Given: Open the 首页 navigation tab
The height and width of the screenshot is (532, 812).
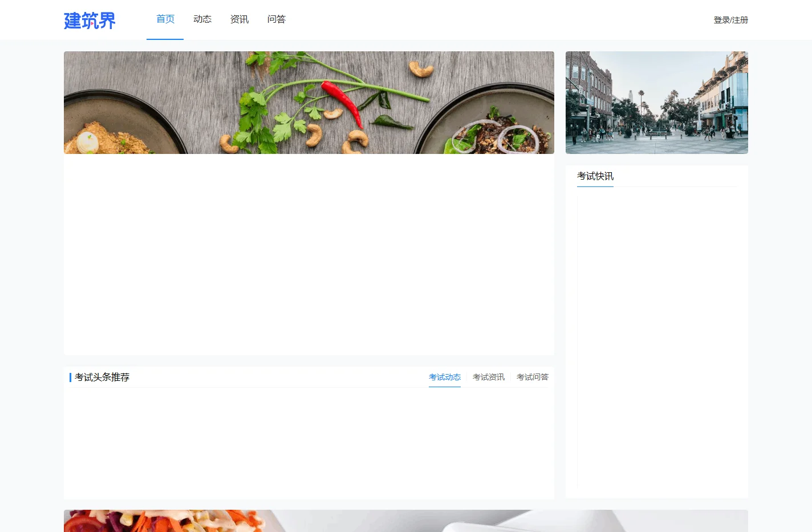Looking at the screenshot, I should (x=165, y=19).
